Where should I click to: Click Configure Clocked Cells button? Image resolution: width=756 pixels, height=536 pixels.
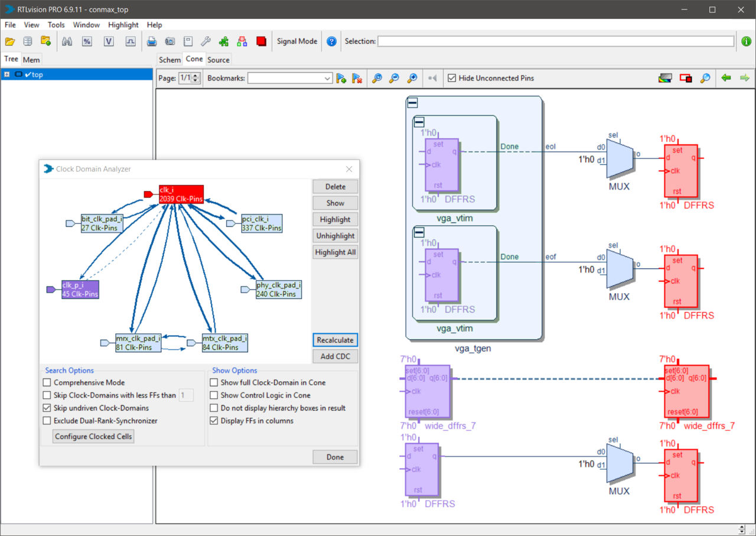[x=94, y=437]
